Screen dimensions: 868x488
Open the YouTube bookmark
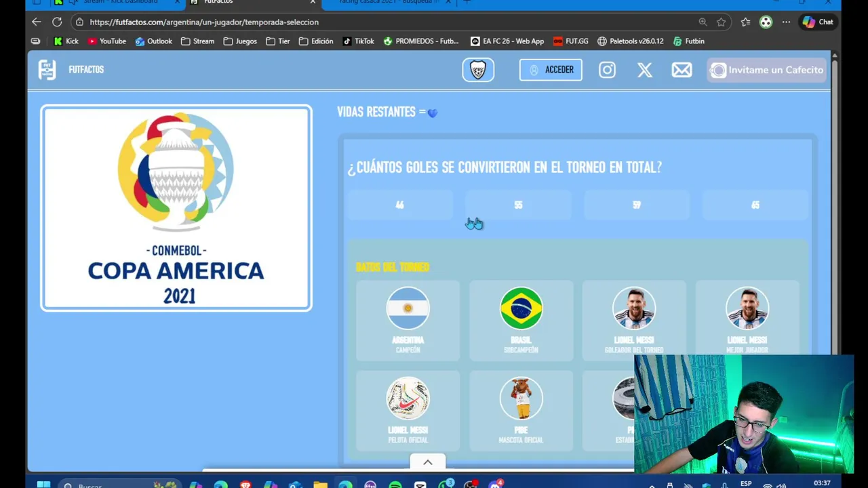(x=106, y=41)
